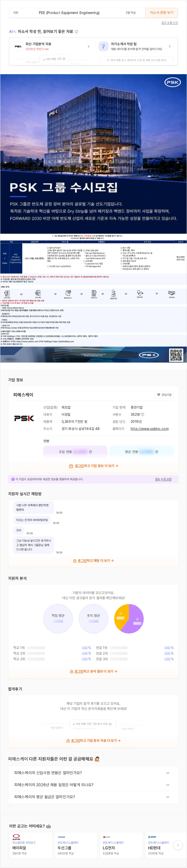
Task: Click the Doosan logo on 두산그룹 card
Action: tap(62, 837)
